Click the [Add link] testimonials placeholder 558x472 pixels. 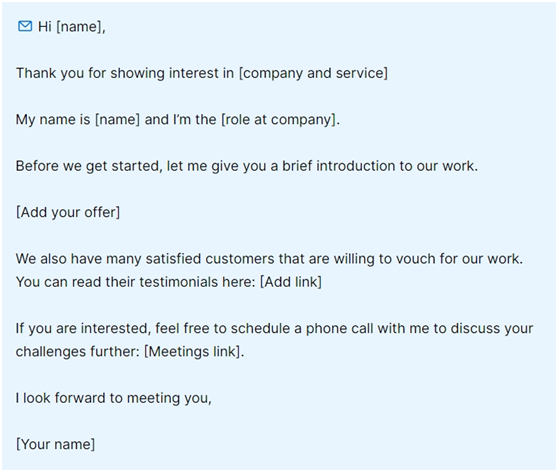pos(291,282)
